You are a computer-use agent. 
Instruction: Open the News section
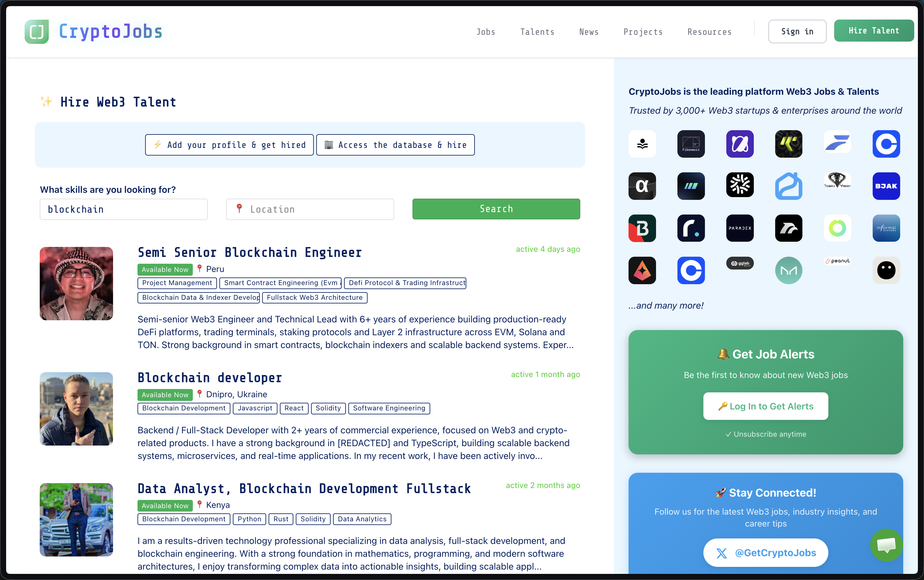point(588,32)
